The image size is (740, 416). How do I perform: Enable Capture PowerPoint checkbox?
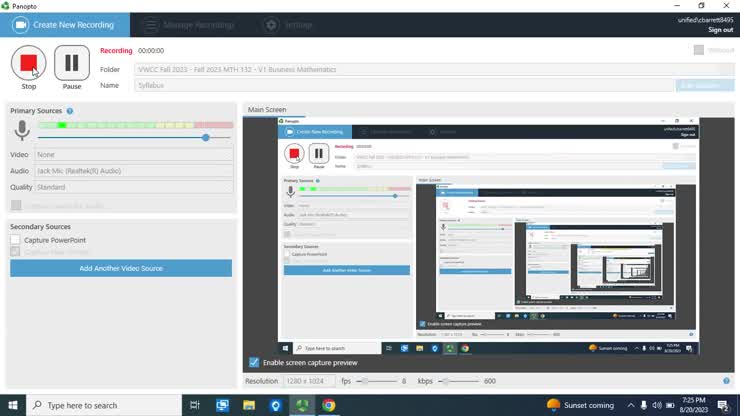coord(15,240)
